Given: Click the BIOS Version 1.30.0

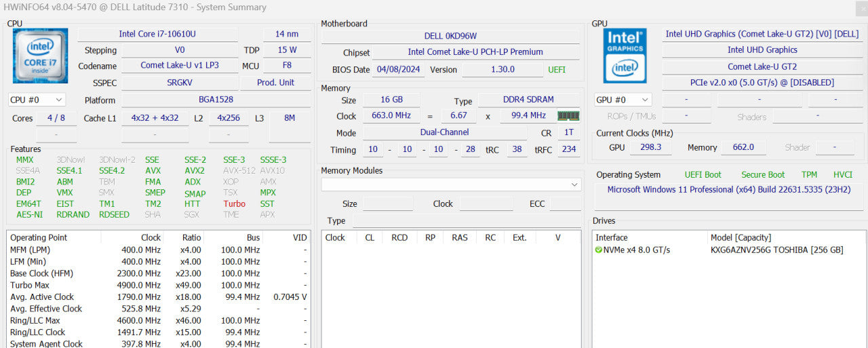Looking at the screenshot, I should (501, 69).
